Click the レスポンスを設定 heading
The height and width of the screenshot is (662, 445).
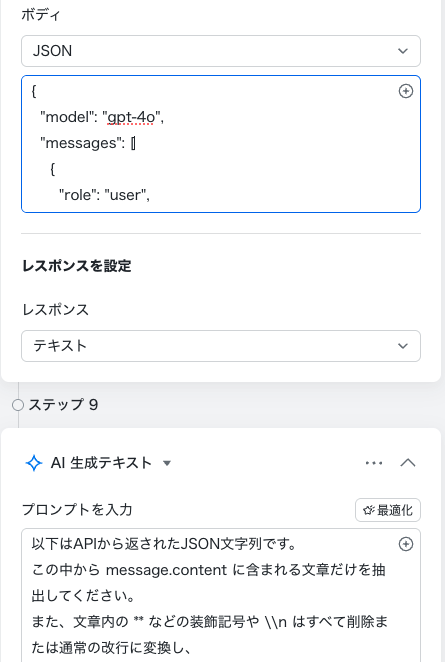(x=77, y=266)
